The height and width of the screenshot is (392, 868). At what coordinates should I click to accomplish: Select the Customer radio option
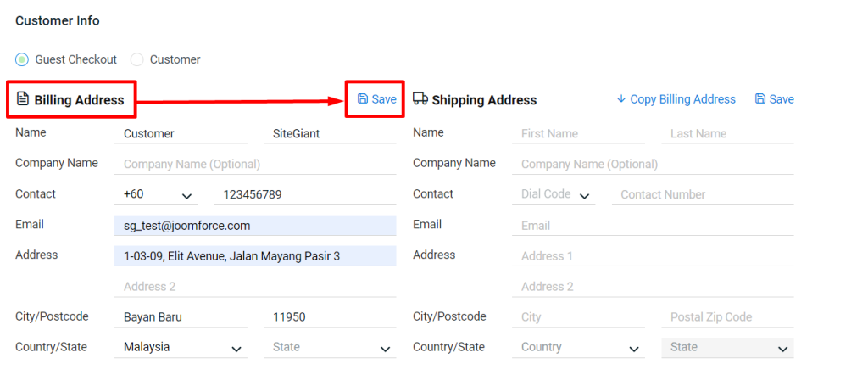136,59
